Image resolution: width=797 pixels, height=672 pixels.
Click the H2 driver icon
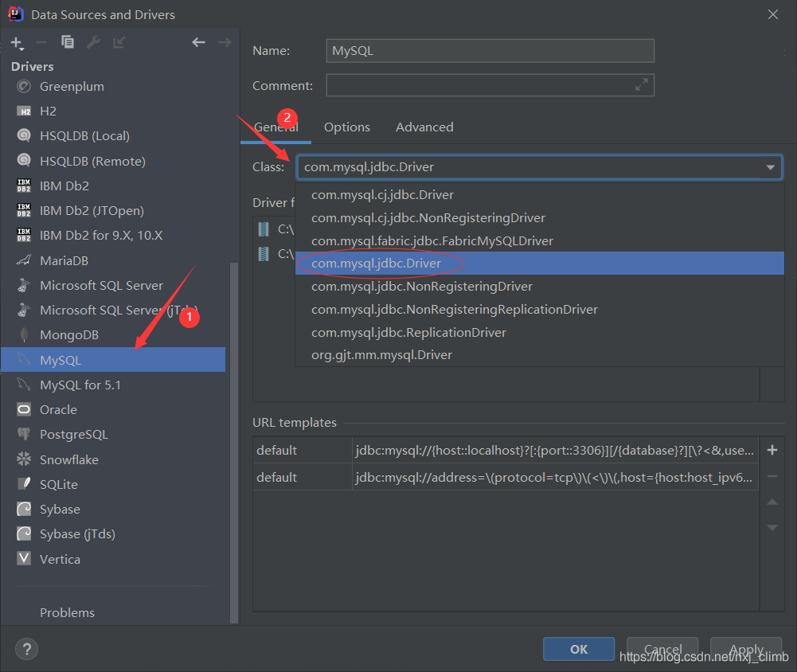[x=24, y=111]
